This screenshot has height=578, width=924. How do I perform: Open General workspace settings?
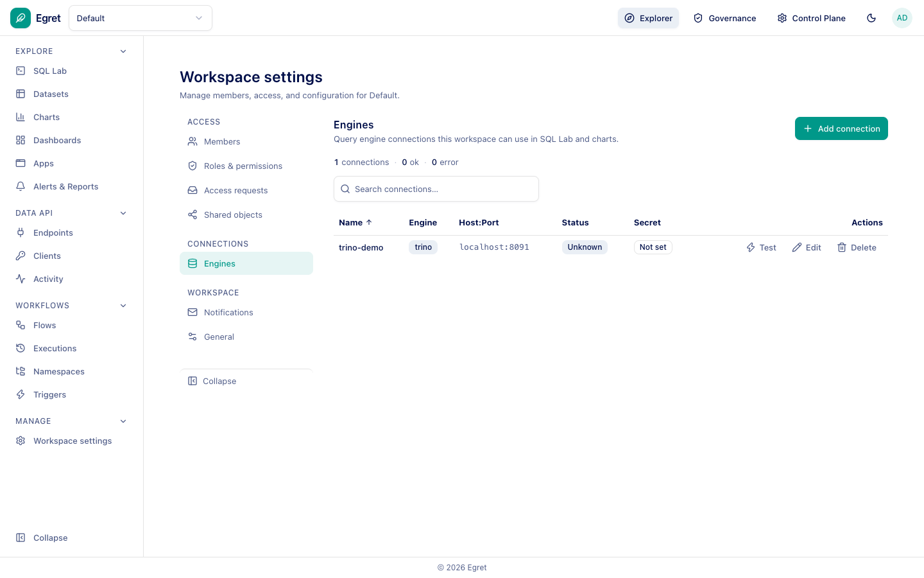tap(246, 337)
